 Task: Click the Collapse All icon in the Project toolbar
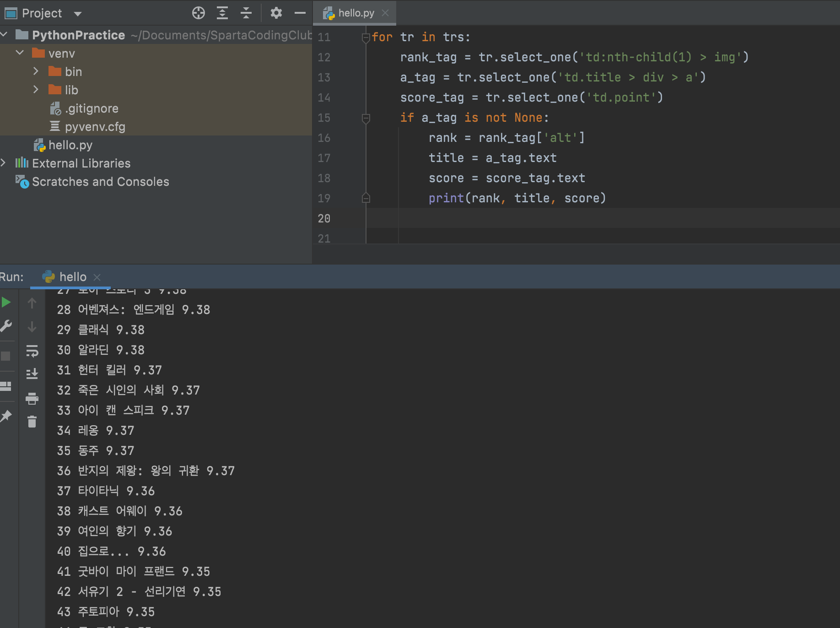[246, 13]
